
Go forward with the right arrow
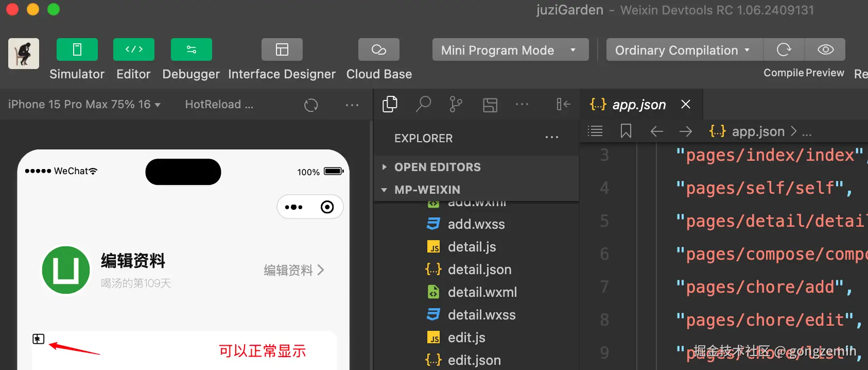pyautogui.click(x=685, y=131)
